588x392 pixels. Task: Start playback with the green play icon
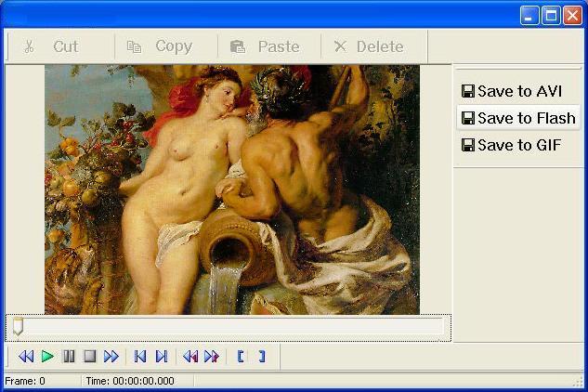[x=47, y=356]
